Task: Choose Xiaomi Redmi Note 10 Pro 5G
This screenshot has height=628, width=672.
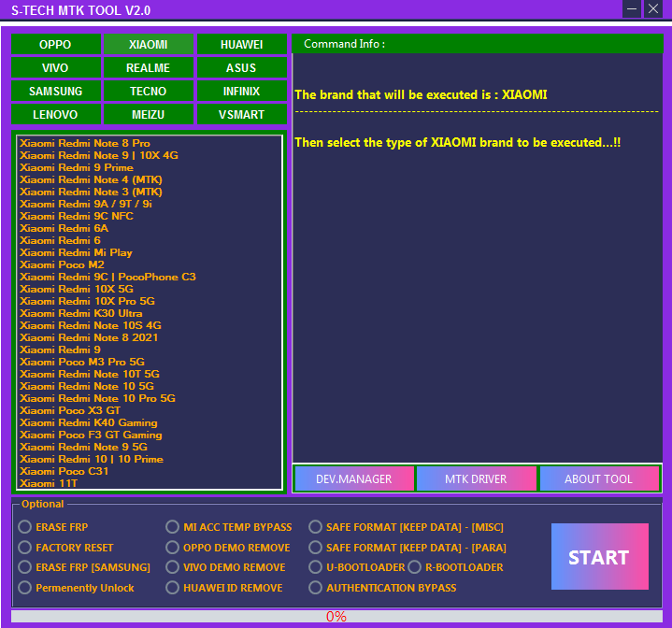Action: 150,398
